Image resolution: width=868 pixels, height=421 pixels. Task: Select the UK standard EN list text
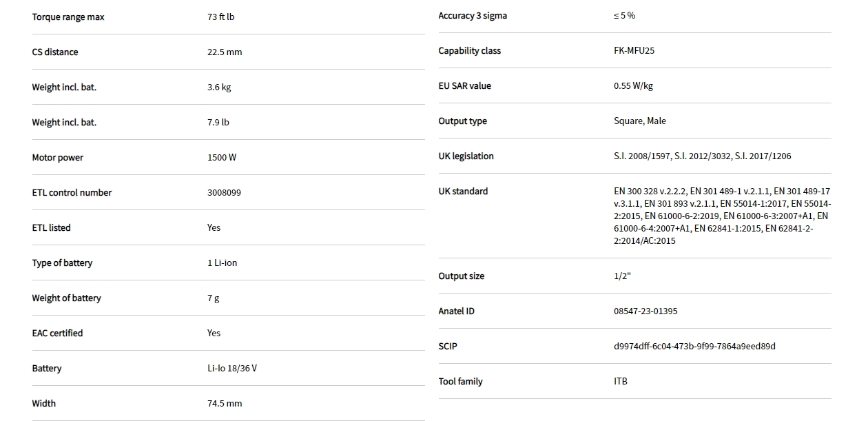pos(722,216)
